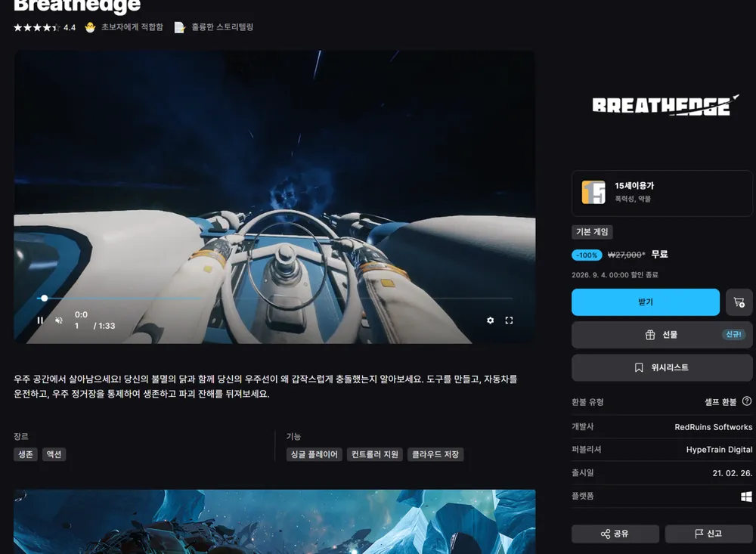Seek using the video progress bar
The image size is (756, 554).
tap(274, 299)
